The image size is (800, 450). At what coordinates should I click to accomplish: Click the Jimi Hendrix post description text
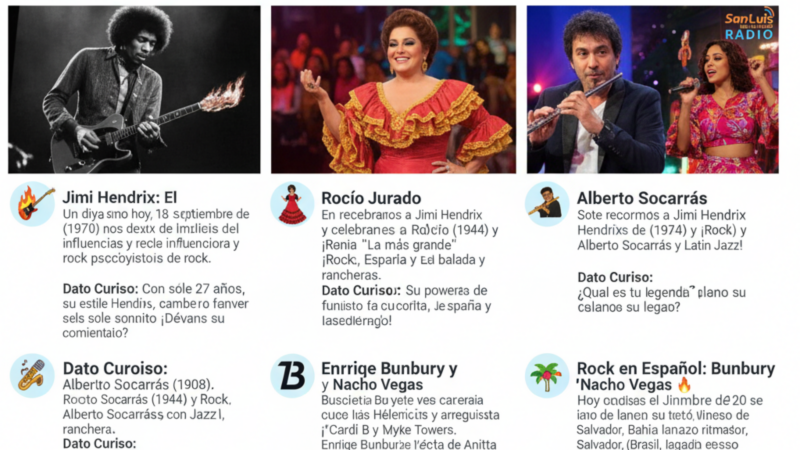[x=156, y=236]
